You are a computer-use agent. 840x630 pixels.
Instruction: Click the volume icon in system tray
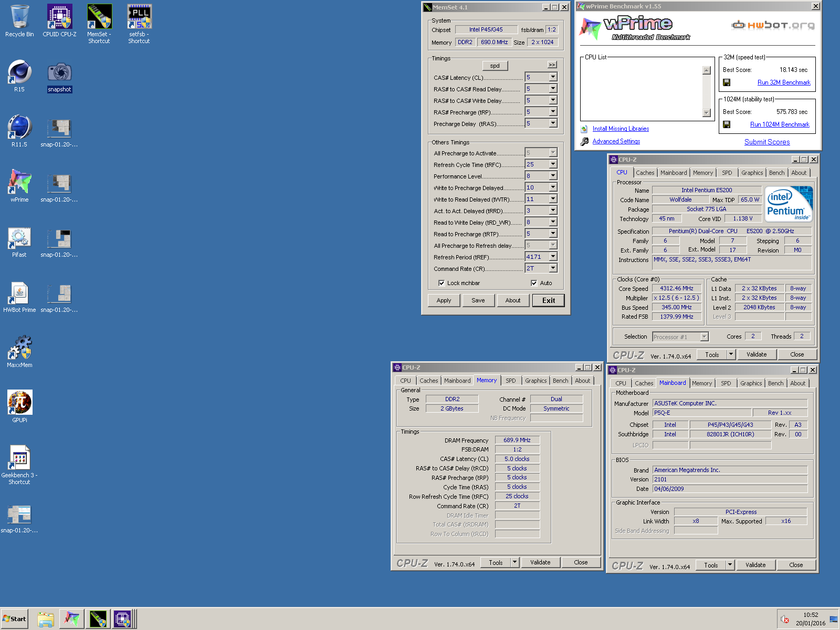tap(785, 619)
